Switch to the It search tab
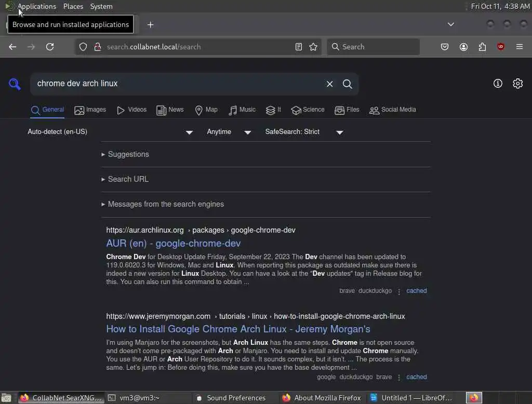This screenshot has height=404, width=532. point(273,110)
